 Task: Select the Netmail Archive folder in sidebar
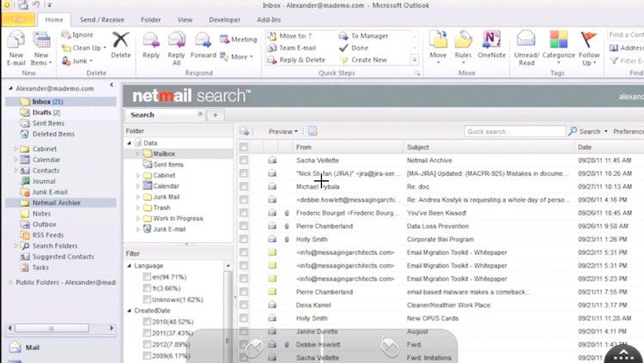point(57,203)
